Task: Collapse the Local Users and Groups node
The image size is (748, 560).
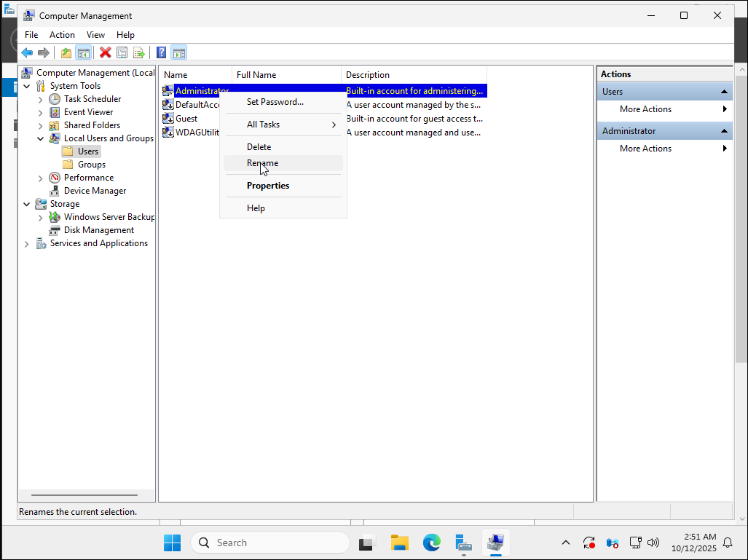Action: coord(41,138)
